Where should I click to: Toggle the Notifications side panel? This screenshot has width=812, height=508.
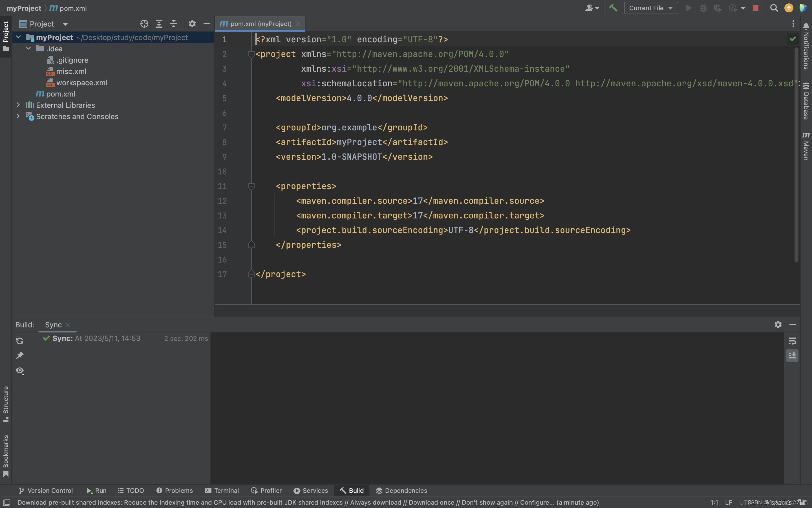pyautogui.click(x=806, y=46)
